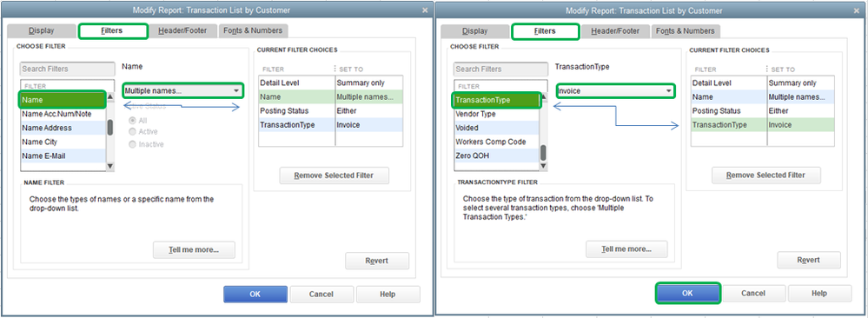Select Name E-Mail filter
This screenshot has height=318, width=868.
[x=63, y=156]
